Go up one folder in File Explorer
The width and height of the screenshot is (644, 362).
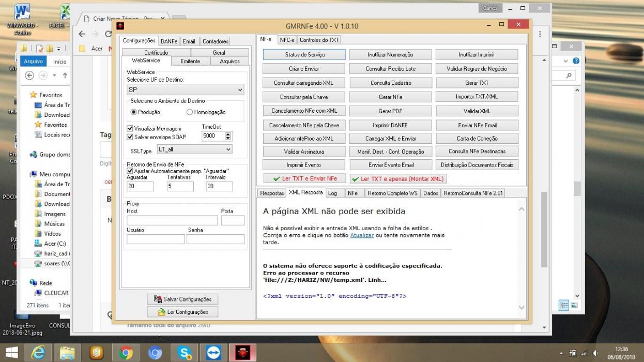pos(65,76)
